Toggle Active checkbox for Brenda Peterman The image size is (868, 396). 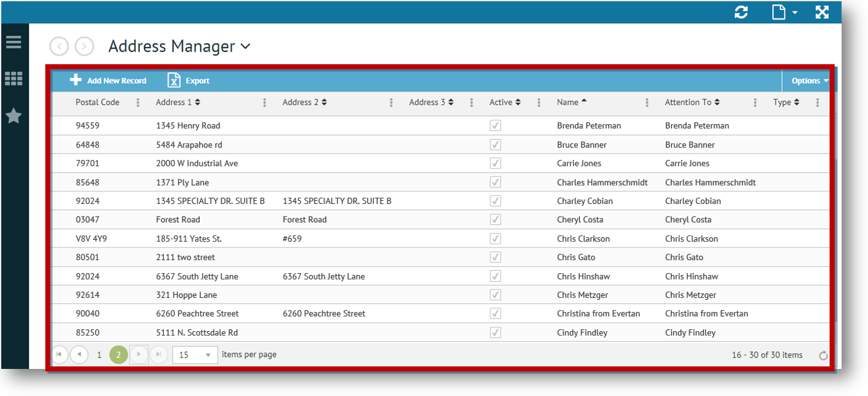pos(495,126)
